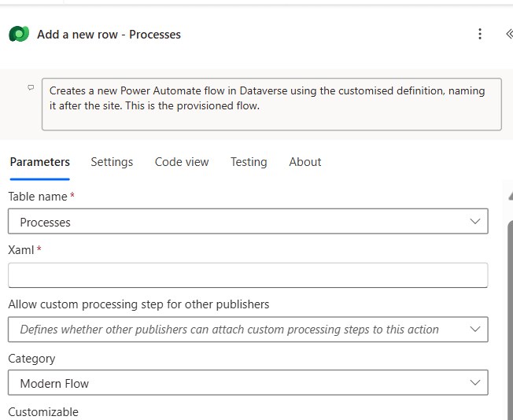513x420 pixels.
Task: Expand the Category Modern Flow dropdown
Action: [x=248, y=382]
